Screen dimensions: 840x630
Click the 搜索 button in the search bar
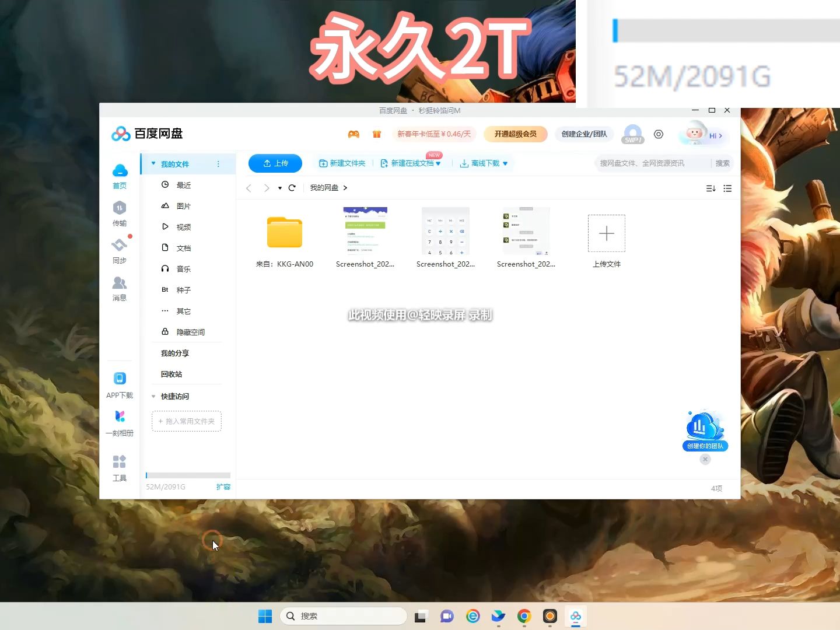(722, 163)
